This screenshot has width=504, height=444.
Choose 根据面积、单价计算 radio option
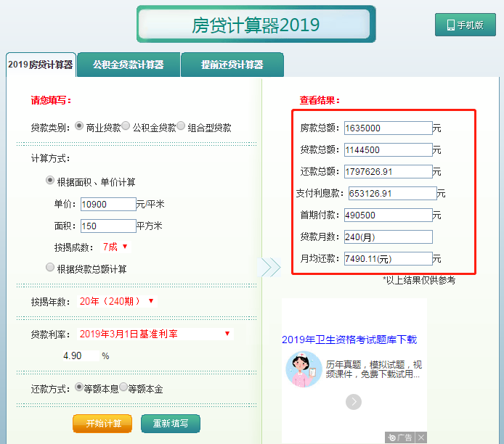[50, 180]
